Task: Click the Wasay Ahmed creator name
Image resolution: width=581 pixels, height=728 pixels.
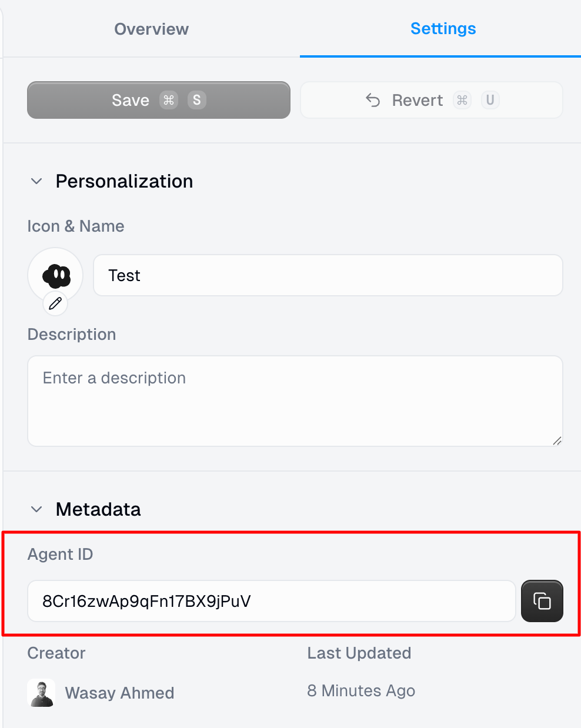Action: tap(119, 693)
